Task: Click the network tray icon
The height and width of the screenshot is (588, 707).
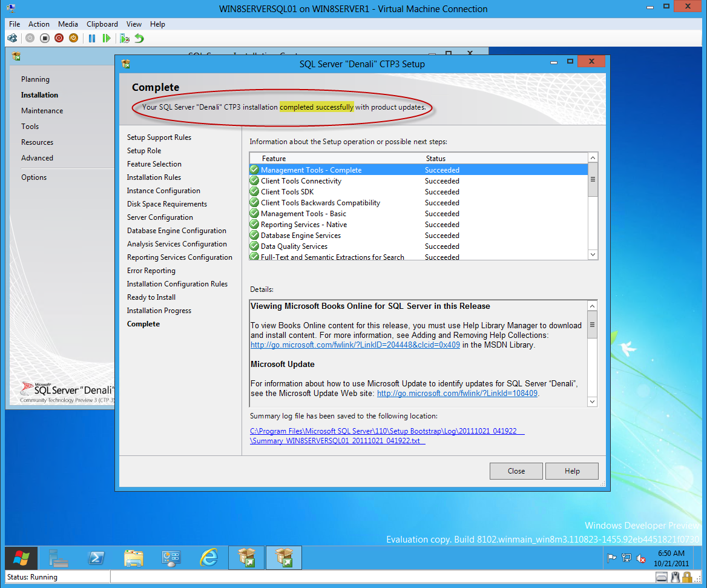Action: 626,558
